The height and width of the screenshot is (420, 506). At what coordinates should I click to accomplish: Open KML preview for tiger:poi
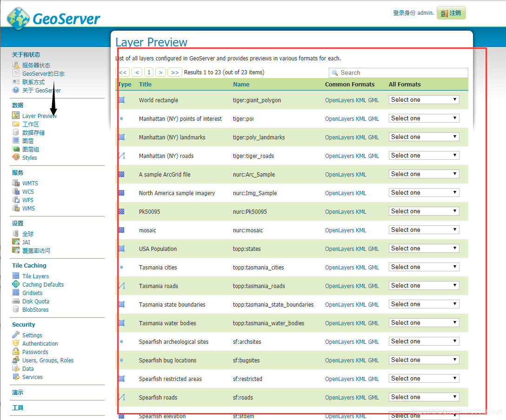[x=361, y=119]
